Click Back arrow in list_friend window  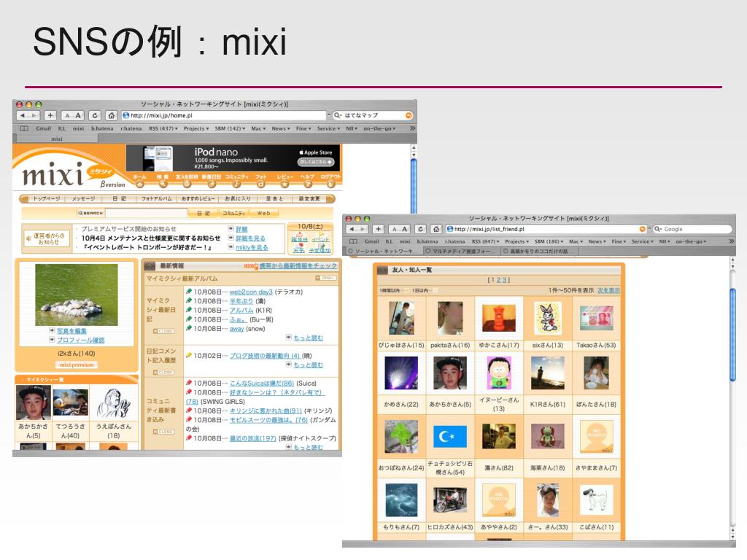(352, 229)
